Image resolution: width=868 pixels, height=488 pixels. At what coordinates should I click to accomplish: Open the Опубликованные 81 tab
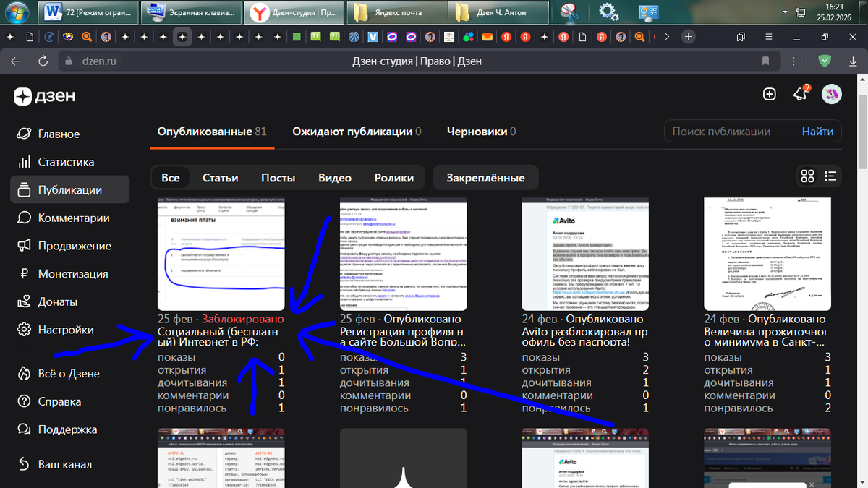[212, 132]
